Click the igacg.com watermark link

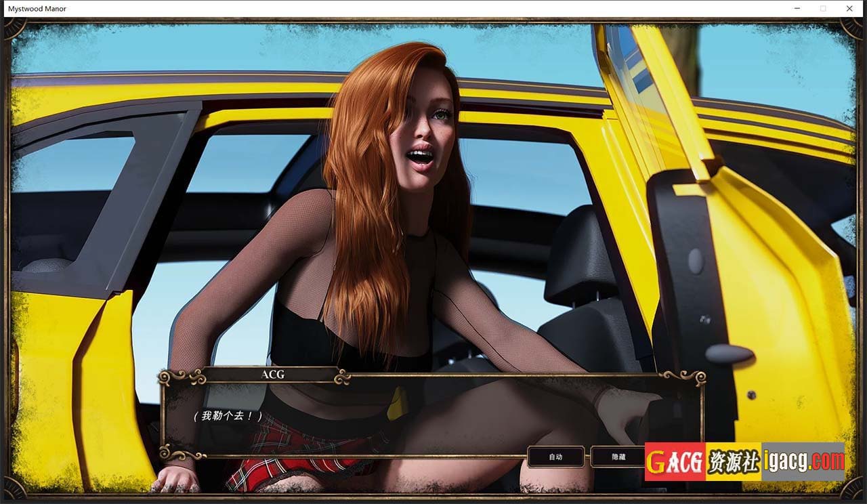pos(803,461)
